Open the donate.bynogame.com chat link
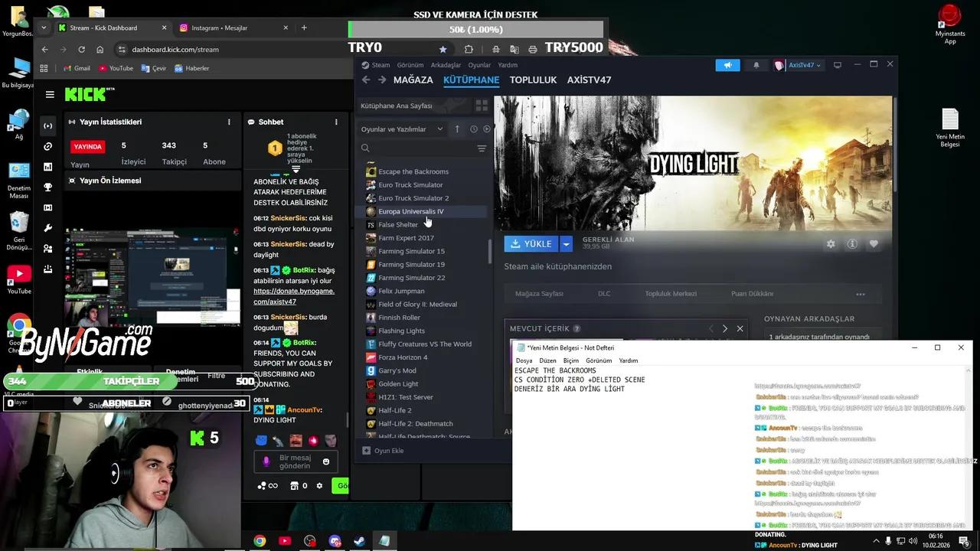980x551 pixels. [294, 296]
